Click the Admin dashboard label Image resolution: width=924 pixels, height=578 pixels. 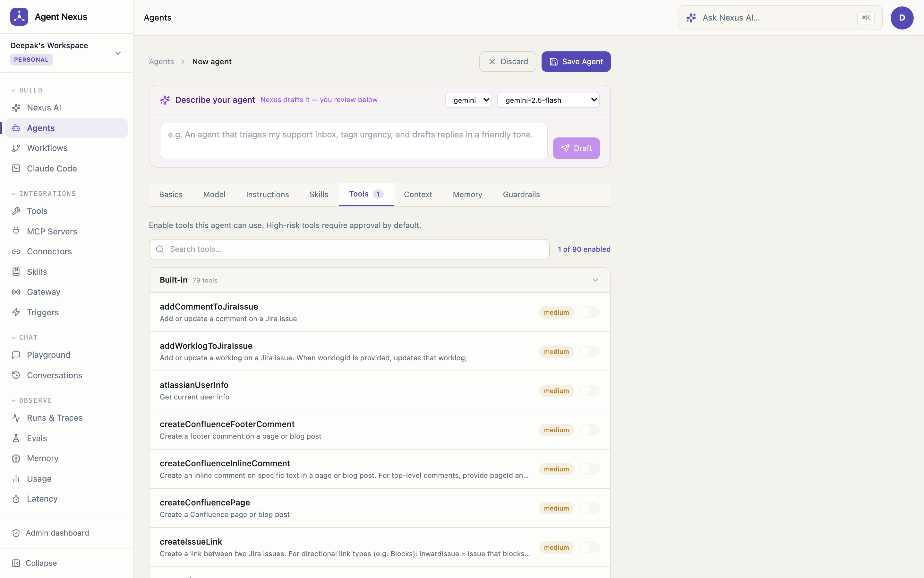tap(57, 533)
